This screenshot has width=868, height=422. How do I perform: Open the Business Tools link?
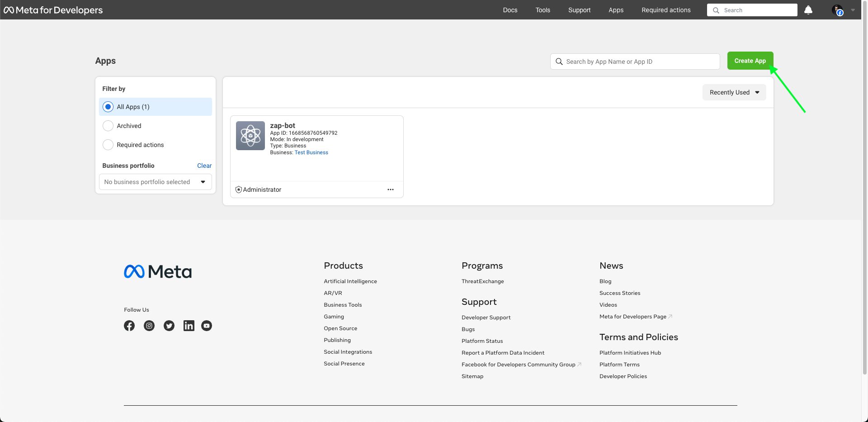343,305
